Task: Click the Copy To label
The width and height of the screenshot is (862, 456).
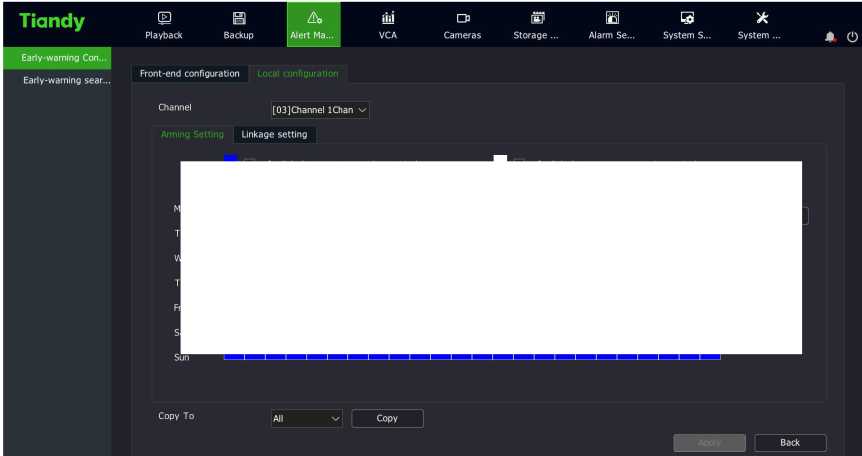Action: click(176, 416)
